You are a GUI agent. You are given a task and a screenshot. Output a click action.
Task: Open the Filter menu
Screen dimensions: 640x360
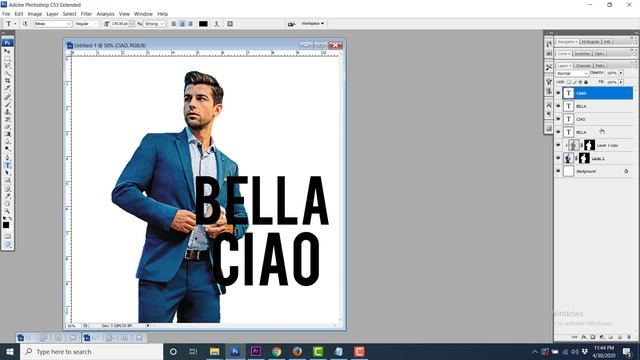click(x=86, y=14)
